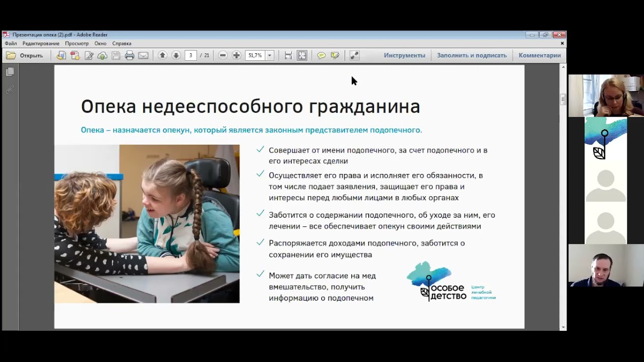The height and width of the screenshot is (362, 644).
Task: Add sticky note comment icon
Action: click(321, 55)
